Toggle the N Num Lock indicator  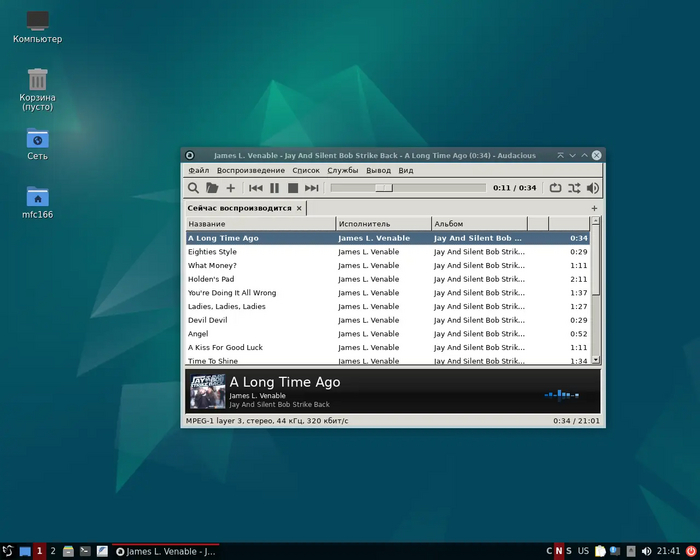(x=559, y=551)
